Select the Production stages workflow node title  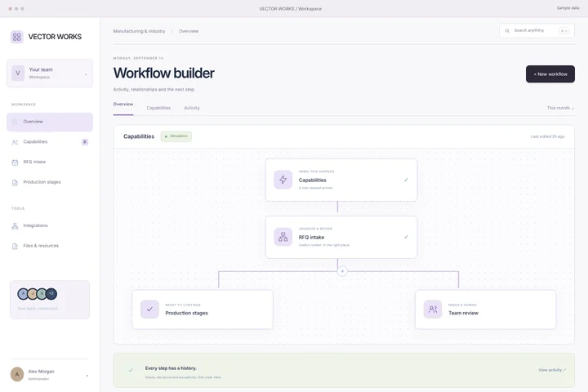coord(187,314)
